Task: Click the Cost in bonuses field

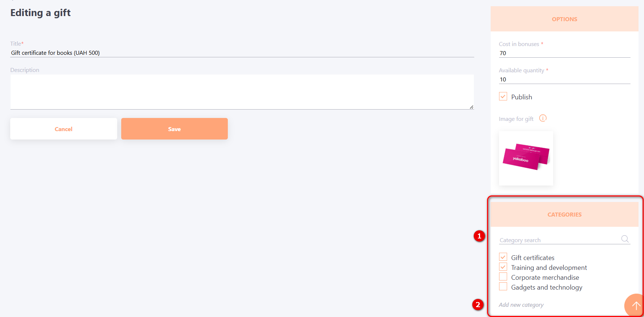Action: point(564,53)
